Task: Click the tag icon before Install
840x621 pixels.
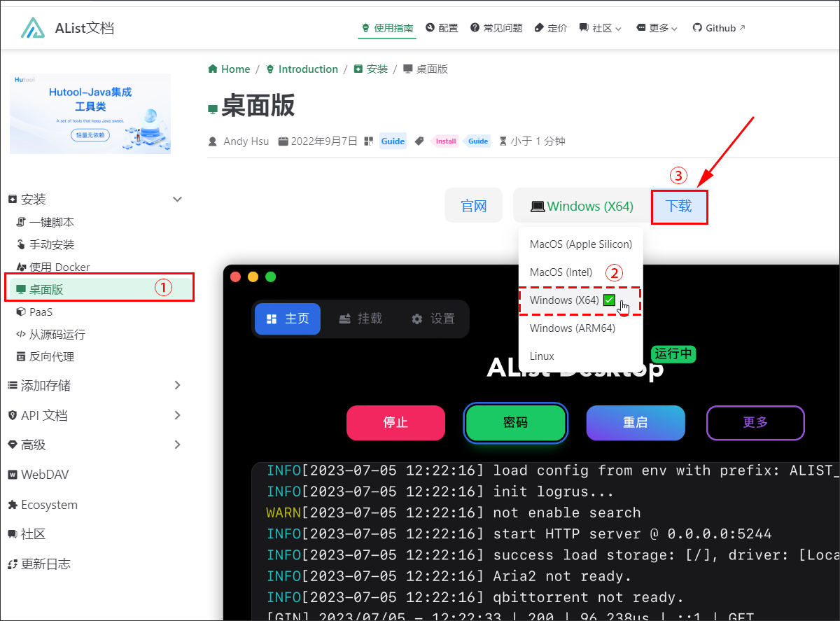Action: [419, 141]
